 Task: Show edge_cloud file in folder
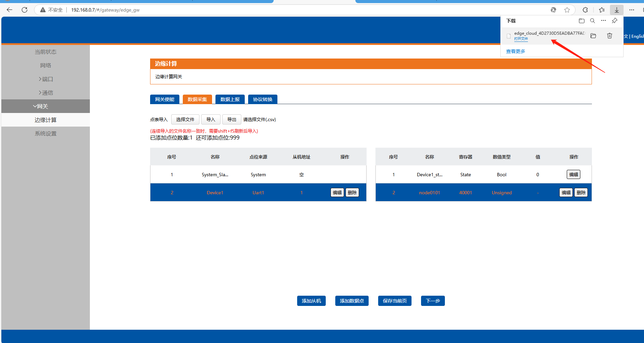pyautogui.click(x=593, y=36)
